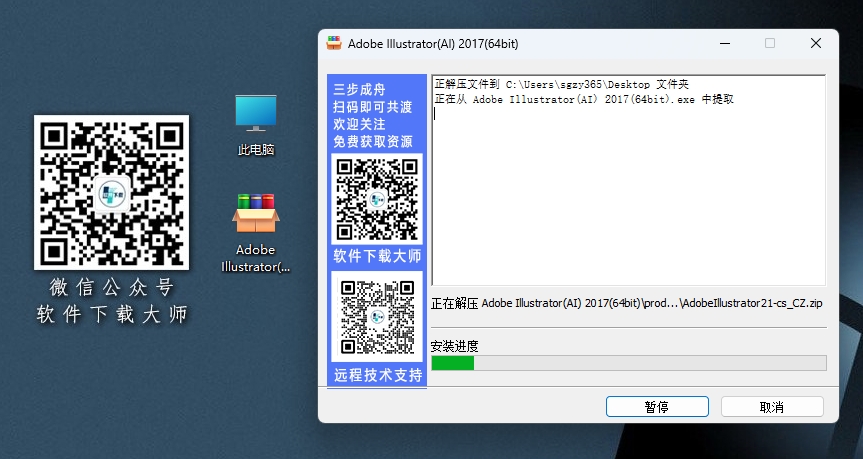Click the 安装进度 progress bar
This screenshot has width=863, height=459.
629,363
